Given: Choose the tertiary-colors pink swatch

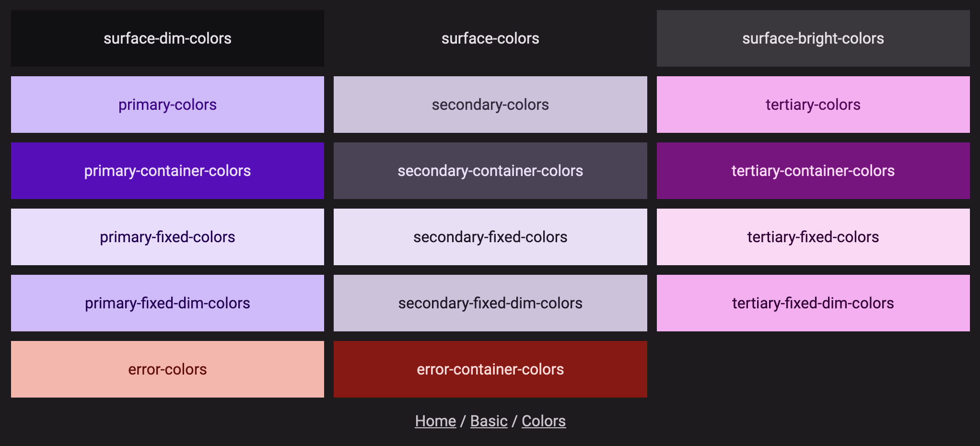Looking at the screenshot, I should (813, 105).
